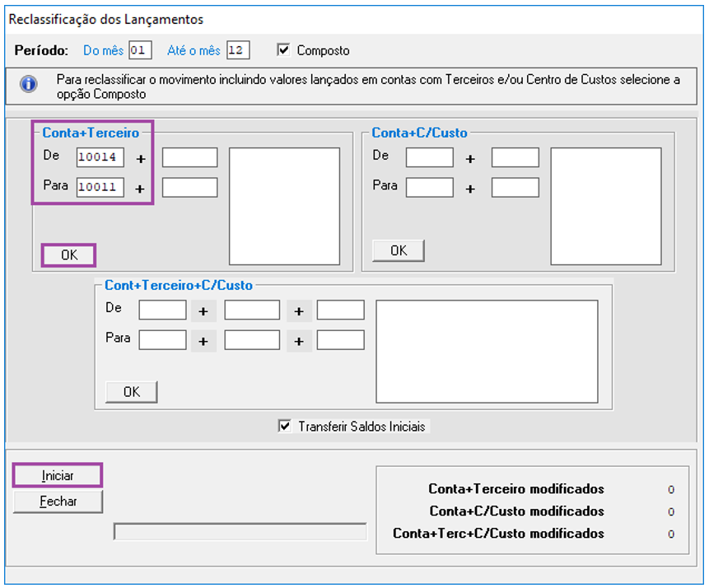Click Conta+Terceiro Para field showing 10011
This screenshot has width=709, height=588.
[x=100, y=187]
